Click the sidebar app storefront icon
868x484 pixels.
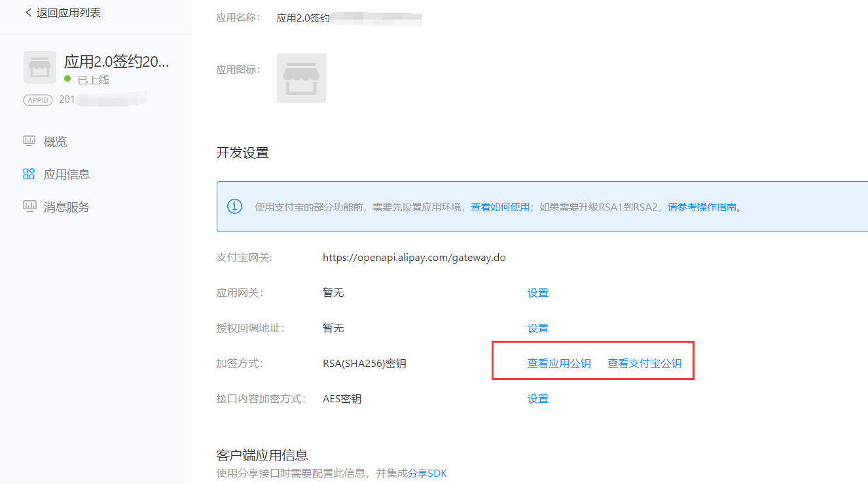click(40, 67)
